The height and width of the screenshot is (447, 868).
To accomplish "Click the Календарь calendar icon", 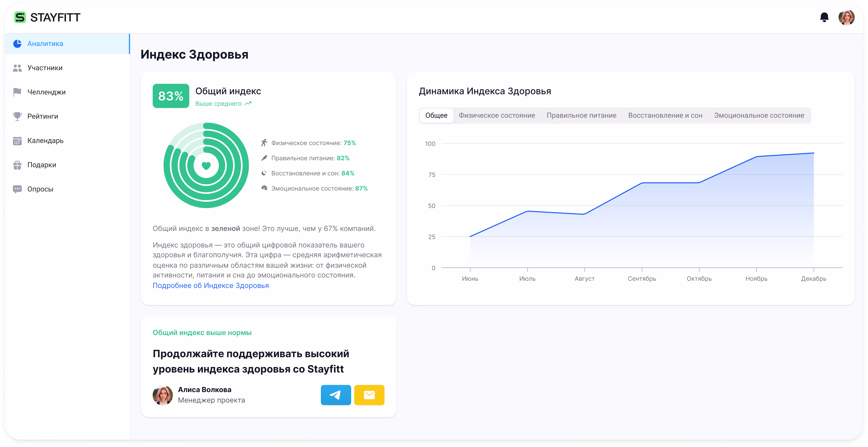I will [x=17, y=141].
